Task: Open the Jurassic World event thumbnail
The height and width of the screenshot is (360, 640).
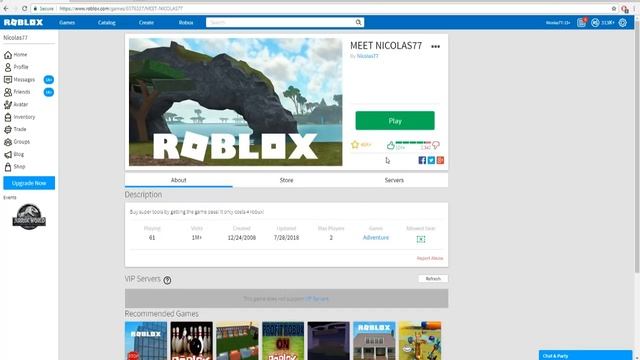Action: coord(29,217)
